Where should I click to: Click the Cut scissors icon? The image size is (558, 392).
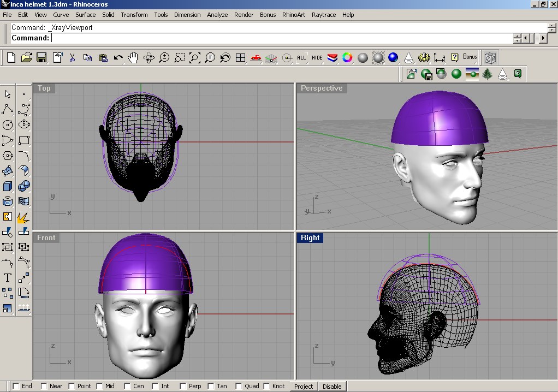(x=72, y=57)
